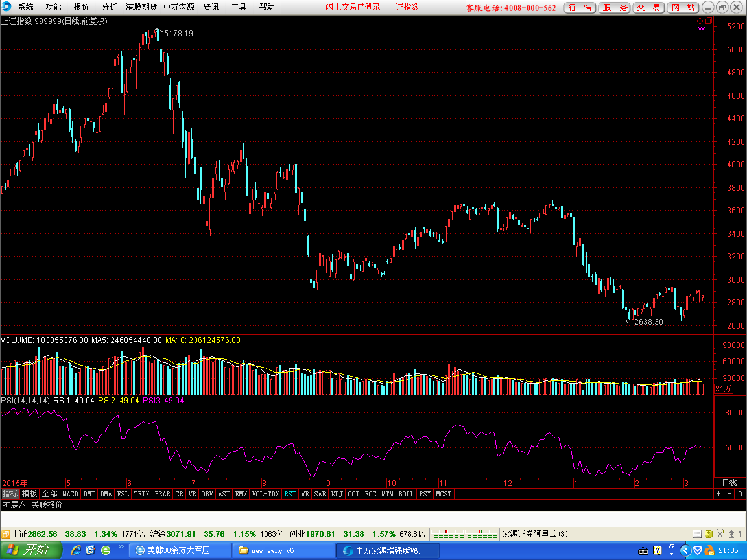Open the 帮助 menu
This screenshot has width=747, height=560.
[267, 6]
